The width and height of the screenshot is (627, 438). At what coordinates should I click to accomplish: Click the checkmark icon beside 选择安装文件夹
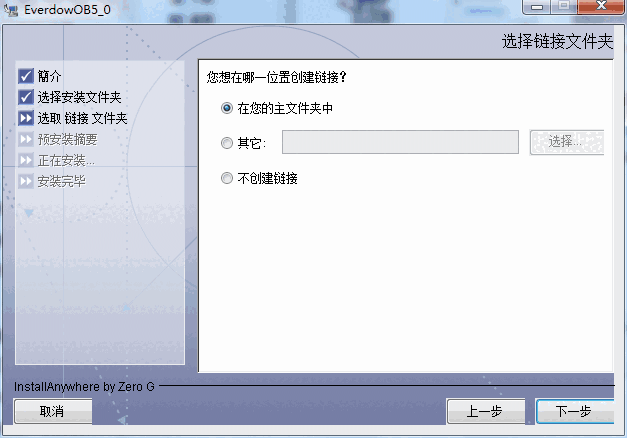(x=26, y=97)
